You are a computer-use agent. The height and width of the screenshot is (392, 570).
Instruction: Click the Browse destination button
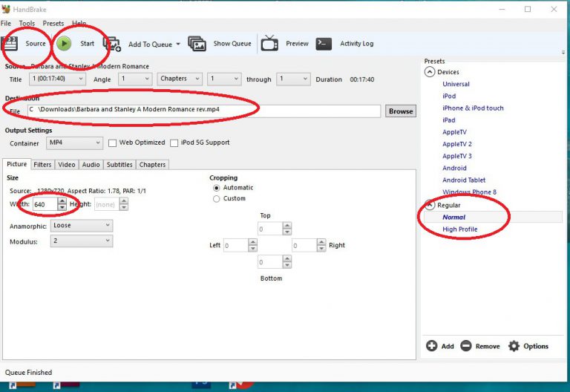coord(401,111)
